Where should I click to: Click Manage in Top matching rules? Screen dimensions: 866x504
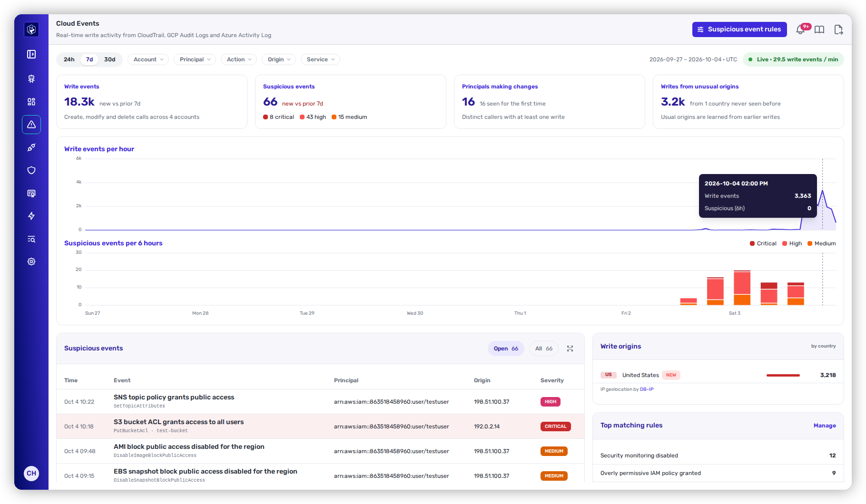[x=825, y=426]
